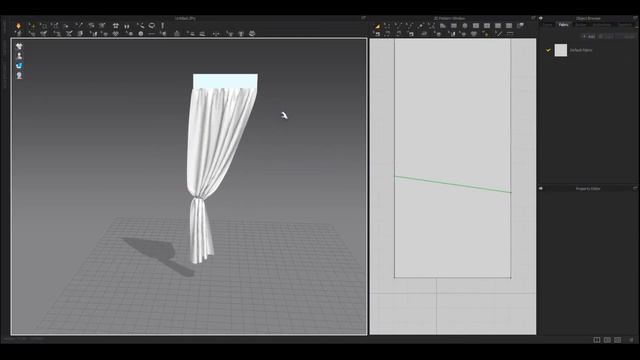The width and height of the screenshot is (640, 360).
Task: Click the Property Editor panel detach icon
Action: (635, 188)
